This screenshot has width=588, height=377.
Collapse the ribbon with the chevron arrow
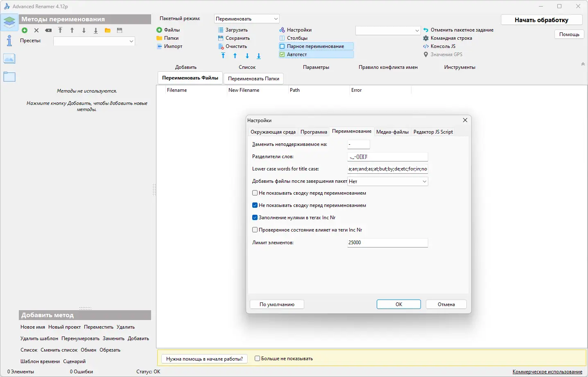(583, 64)
